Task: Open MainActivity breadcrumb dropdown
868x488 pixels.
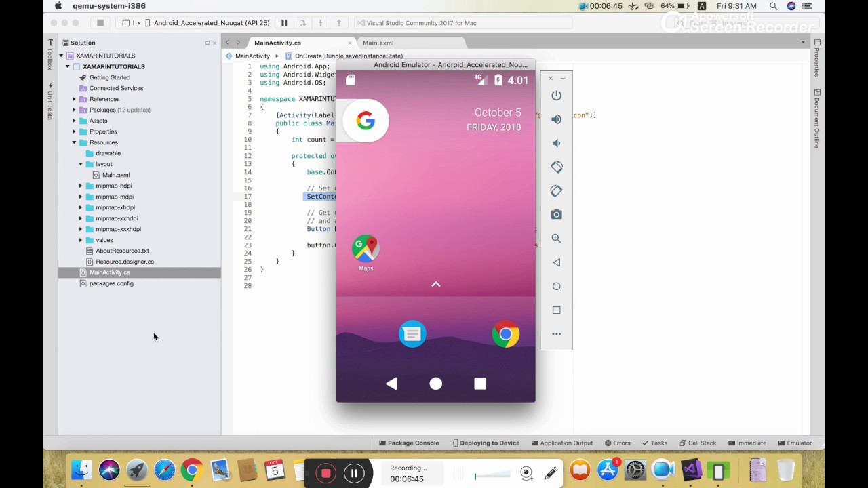Action: coord(252,56)
